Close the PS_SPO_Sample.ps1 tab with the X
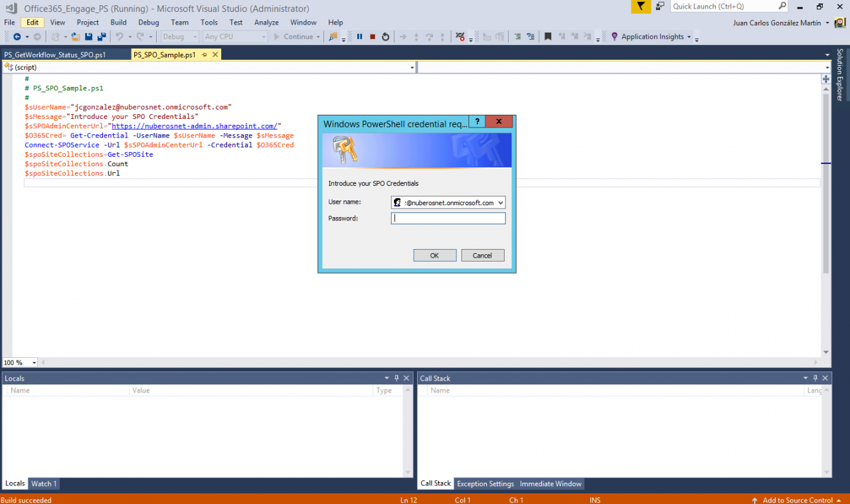850x504 pixels. coord(215,54)
